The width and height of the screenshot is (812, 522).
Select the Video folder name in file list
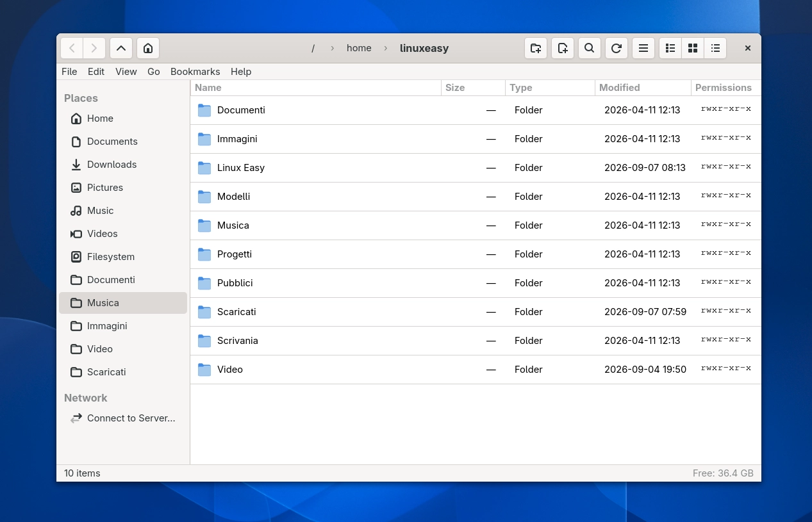coord(230,370)
